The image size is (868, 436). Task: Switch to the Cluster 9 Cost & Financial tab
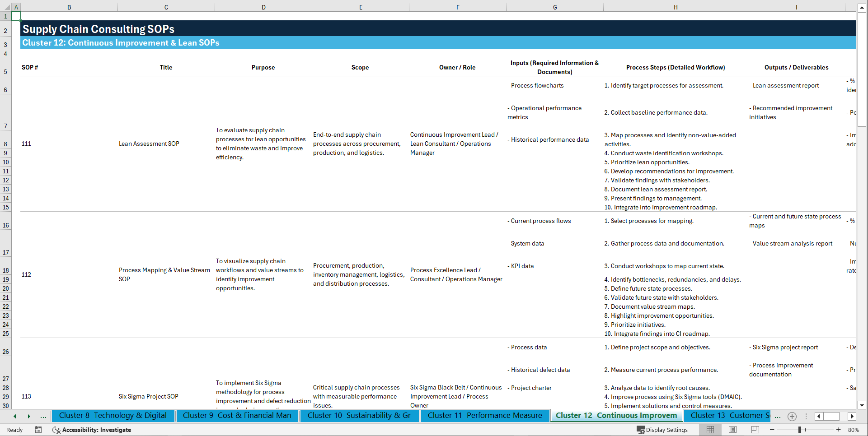coord(237,416)
